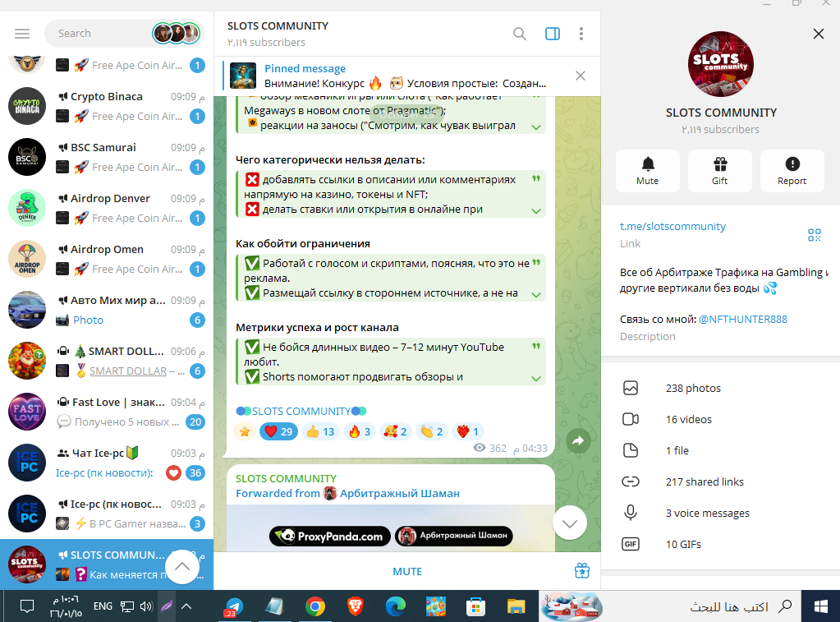Launch Google Chrome from the taskbar

pos(315,606)
